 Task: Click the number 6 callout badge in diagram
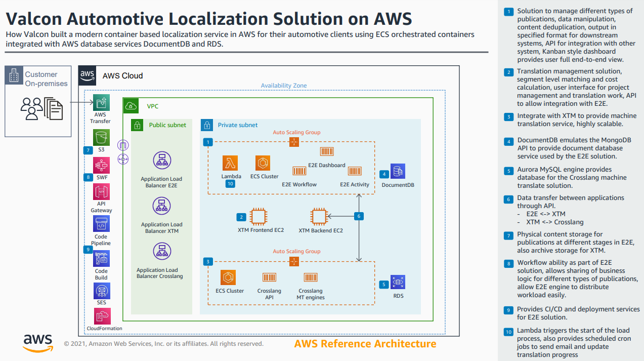pyautogui.click(x=359, y=216)
